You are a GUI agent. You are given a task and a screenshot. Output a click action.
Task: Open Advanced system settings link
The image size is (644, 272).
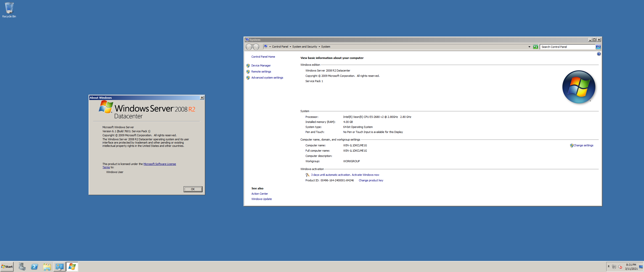267,78
